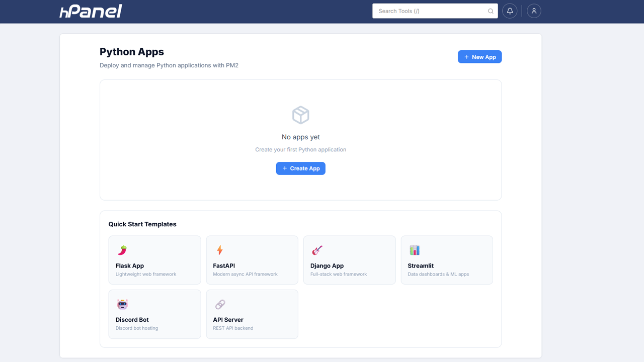The width and height of the screenshot is (644, 362).
Task: Click 'Discord bot hosting' description
Action: 137,328
